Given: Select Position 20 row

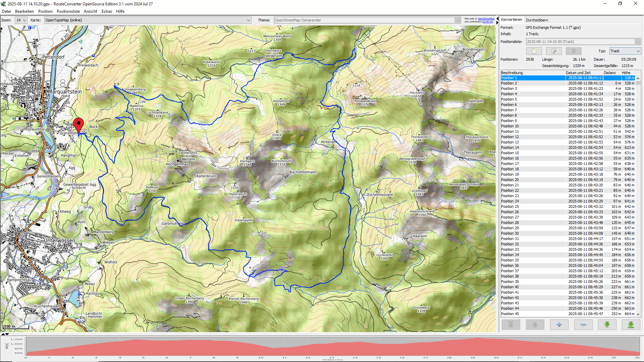Looking at the screenshot, I should (x=568, y=180).
